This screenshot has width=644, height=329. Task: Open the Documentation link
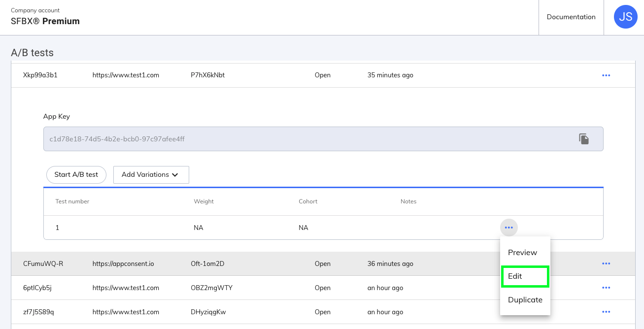coord(571,17)
